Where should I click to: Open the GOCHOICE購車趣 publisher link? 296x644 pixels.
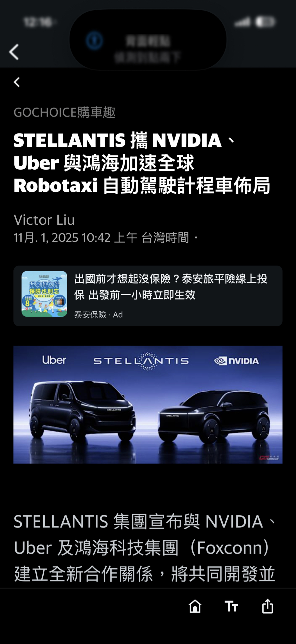(64, 112)
